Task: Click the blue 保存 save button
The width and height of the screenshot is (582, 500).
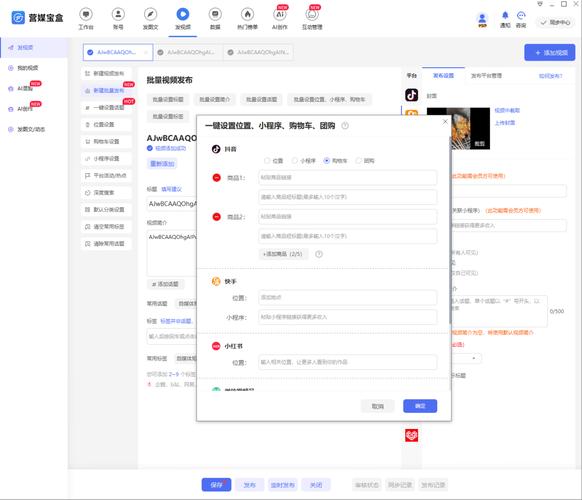Action: 216,485
